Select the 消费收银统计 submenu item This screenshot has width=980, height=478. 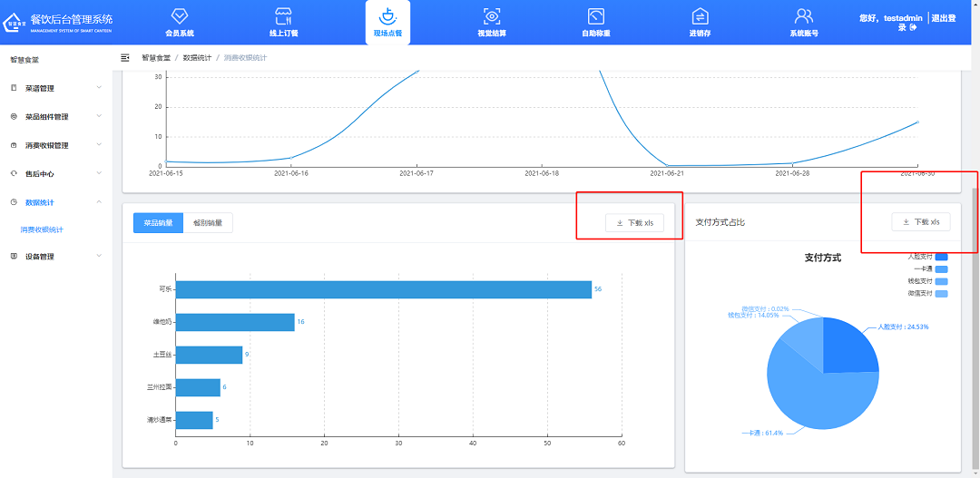point(42,229)
